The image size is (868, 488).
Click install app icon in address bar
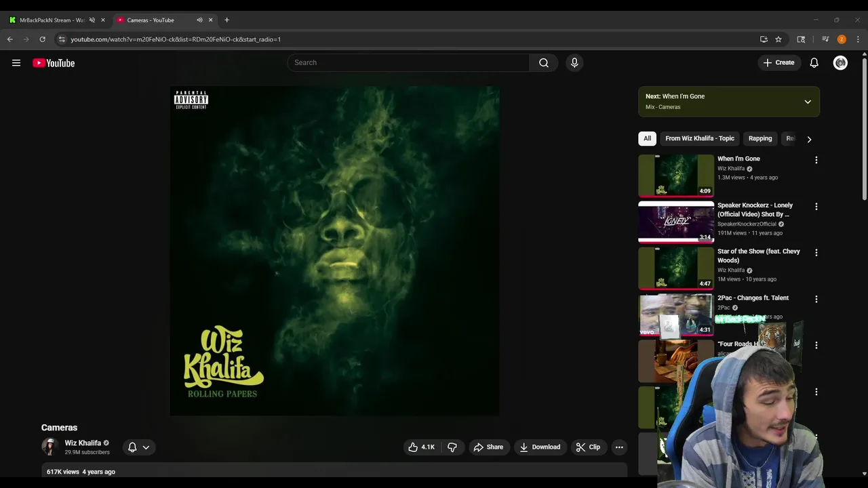point(764,39)
